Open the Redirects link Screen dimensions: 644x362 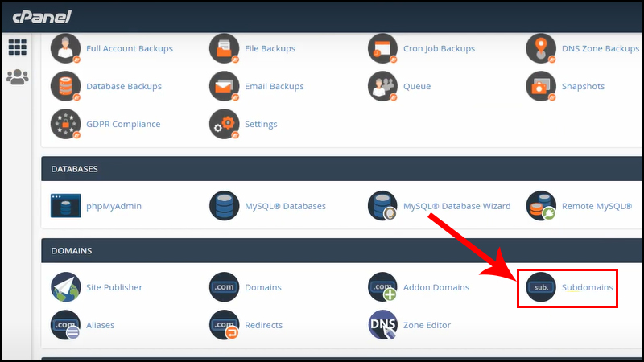(264, 325)
